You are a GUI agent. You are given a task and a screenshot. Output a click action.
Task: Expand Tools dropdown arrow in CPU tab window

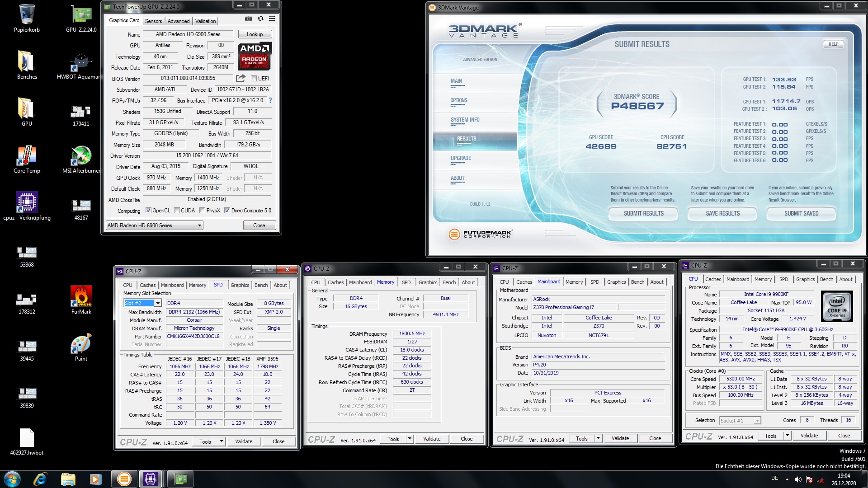[787, 436]
